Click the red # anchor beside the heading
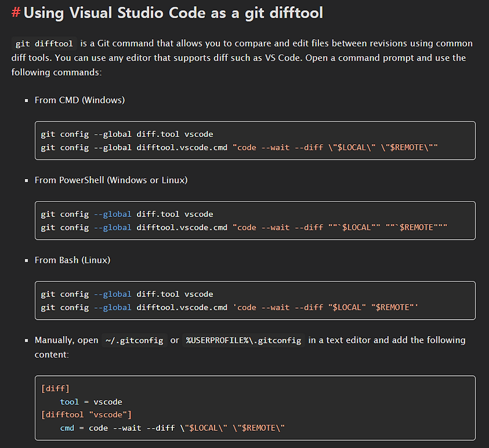The image size is (489, 448). tap(16, 12)
